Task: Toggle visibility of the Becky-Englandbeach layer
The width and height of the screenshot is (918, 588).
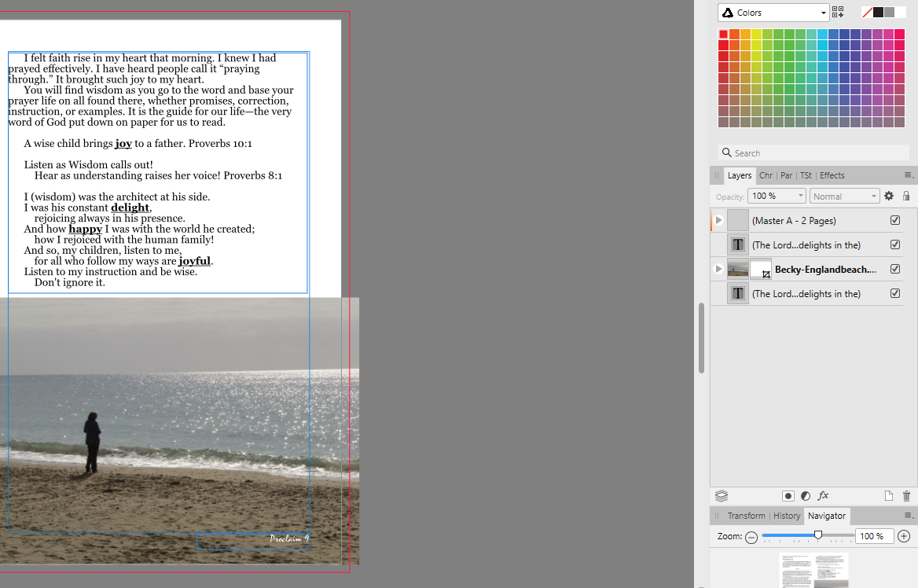Action: click(894, 269)
